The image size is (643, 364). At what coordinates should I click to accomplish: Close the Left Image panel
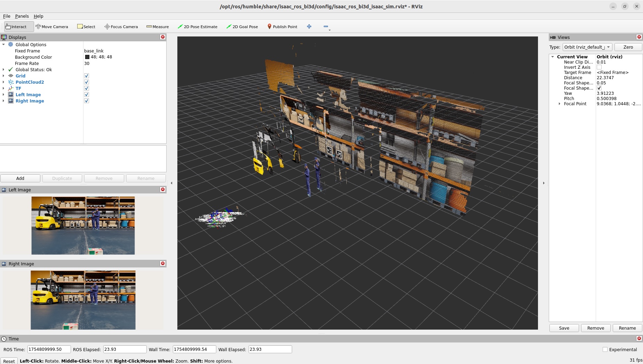(162, 189)
